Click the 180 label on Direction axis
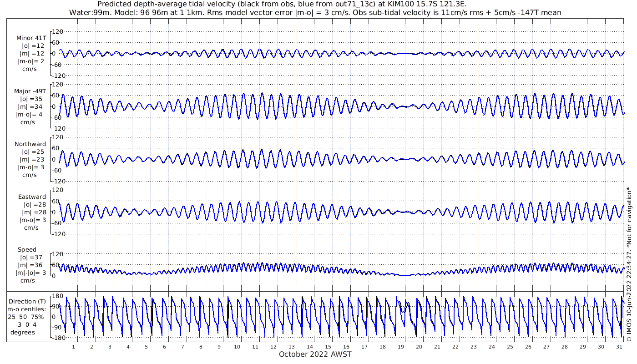Image resolution: width=637 pixels, height=364 pixels. pyautogui.click(x=57, y=296)
